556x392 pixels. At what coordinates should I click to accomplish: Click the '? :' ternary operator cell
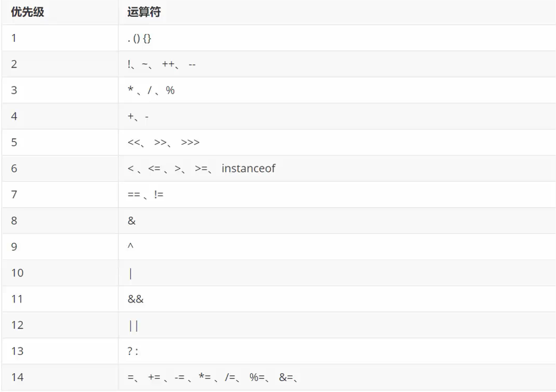click(x=133, y=352)
